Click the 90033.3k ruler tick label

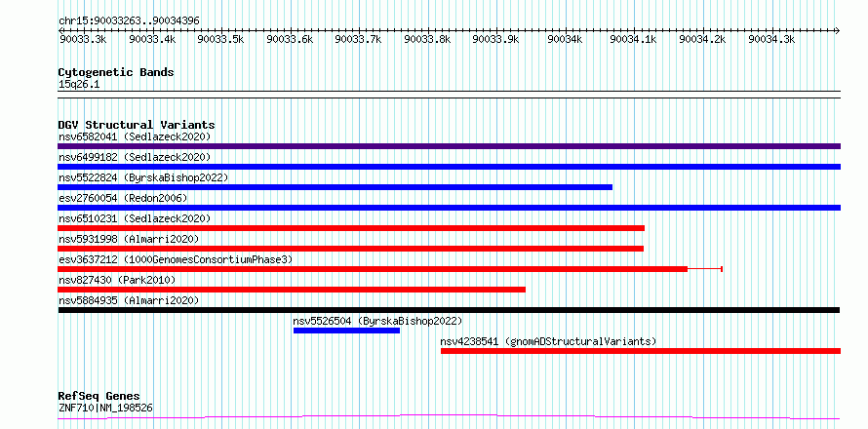pos(83,39)
